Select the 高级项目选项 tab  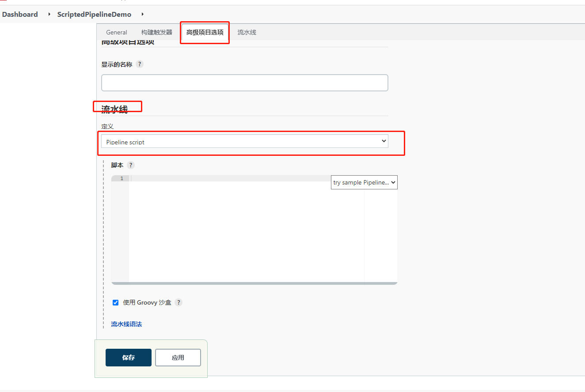click(205, 33)
